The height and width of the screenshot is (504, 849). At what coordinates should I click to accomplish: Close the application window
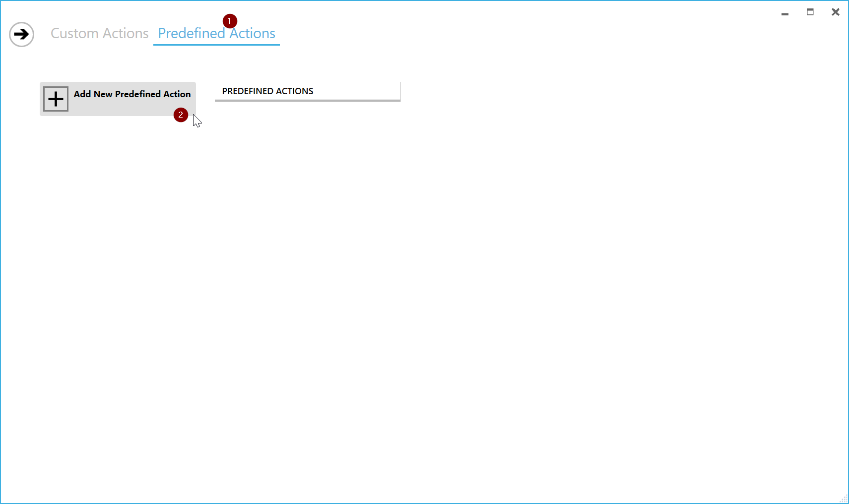click(836, 12)
